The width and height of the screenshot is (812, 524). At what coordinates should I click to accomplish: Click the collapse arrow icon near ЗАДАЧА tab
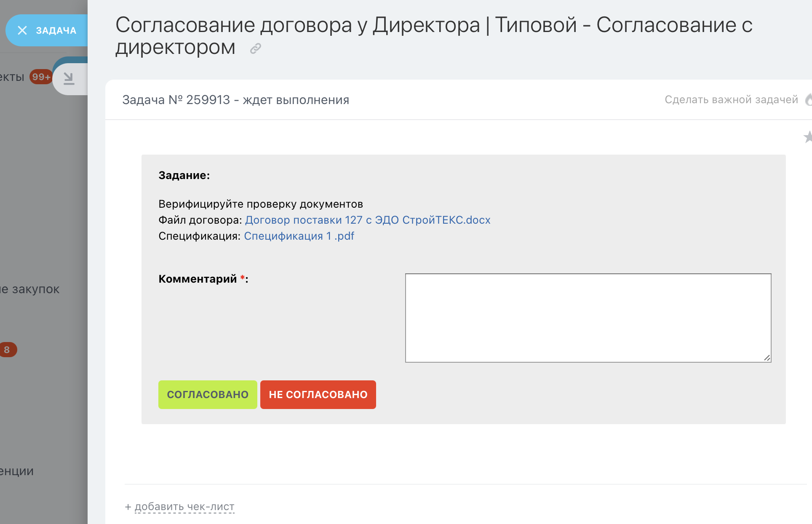point(69,78)
